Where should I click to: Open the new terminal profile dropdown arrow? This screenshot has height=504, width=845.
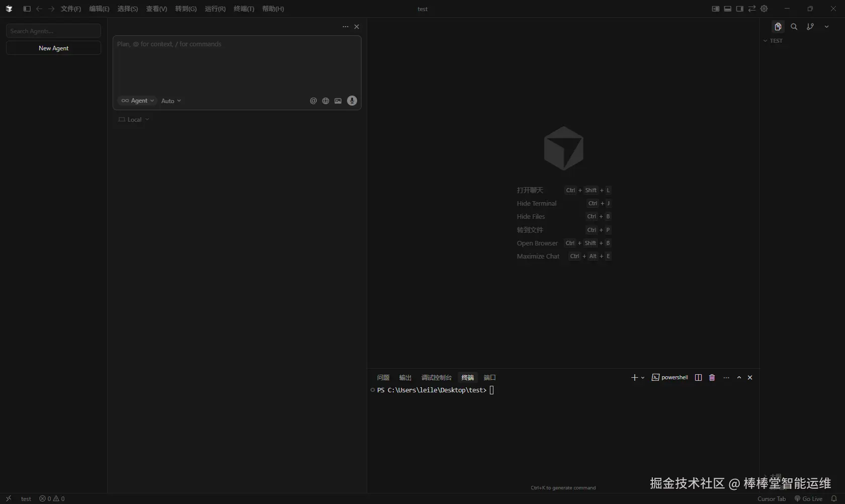click(643, 378)
